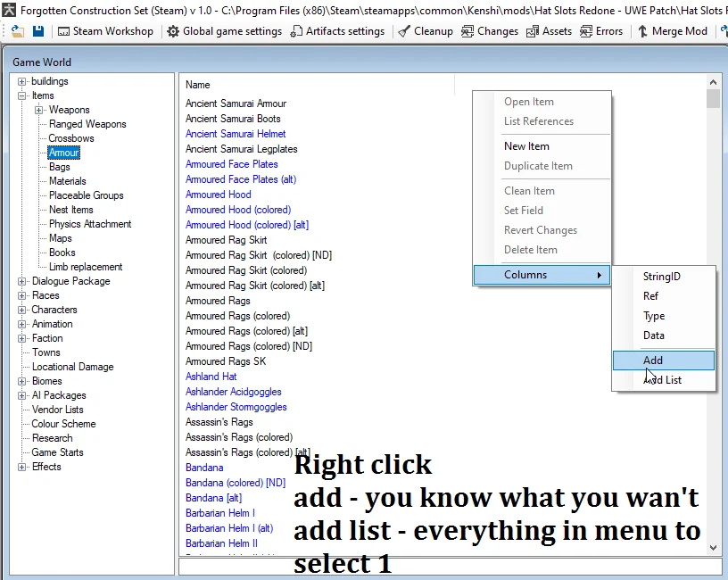This screenshot has width=728, height=580.
Task: Show the Changes list
Action: click(x=489, y=31)
